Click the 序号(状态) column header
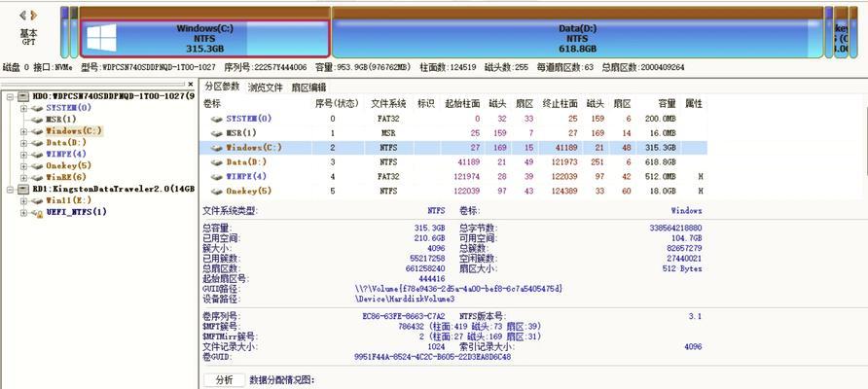This screenshot has height=389, width=868. tap(337, 103)
